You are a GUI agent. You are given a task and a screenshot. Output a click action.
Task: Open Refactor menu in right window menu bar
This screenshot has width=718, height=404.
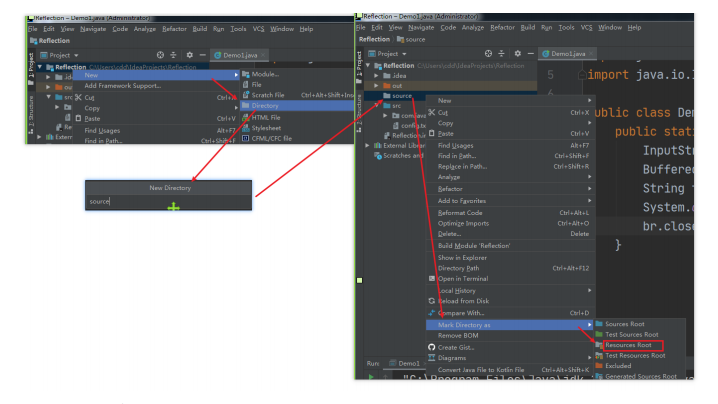coord(502,27)
